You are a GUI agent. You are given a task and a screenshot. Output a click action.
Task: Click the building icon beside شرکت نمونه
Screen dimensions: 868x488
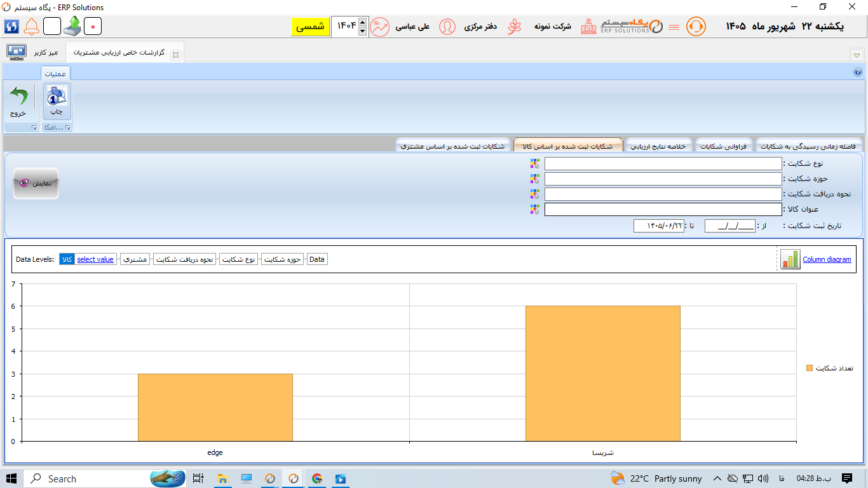point(590,27)
